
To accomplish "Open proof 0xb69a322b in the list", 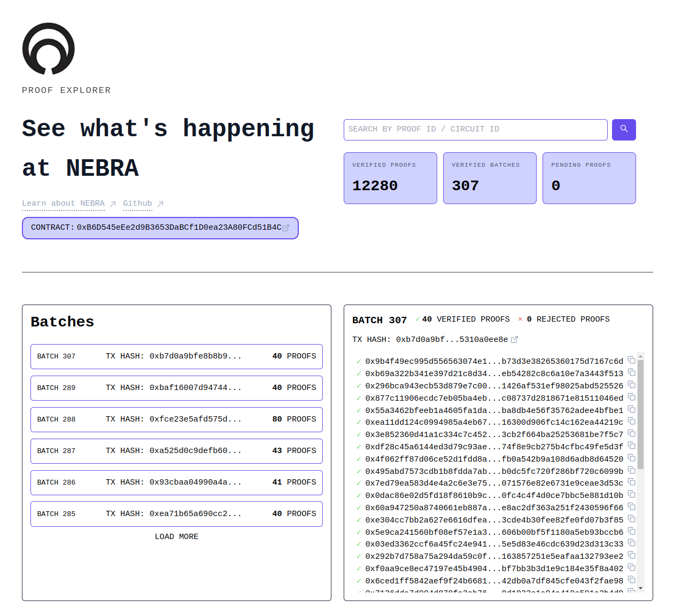I will (493, 373).
